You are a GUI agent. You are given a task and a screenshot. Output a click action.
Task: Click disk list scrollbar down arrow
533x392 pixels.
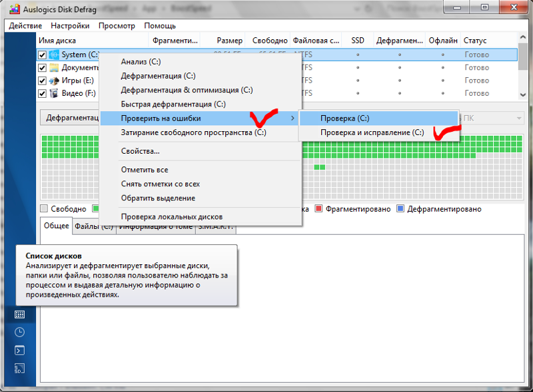(x=523, y=95)
